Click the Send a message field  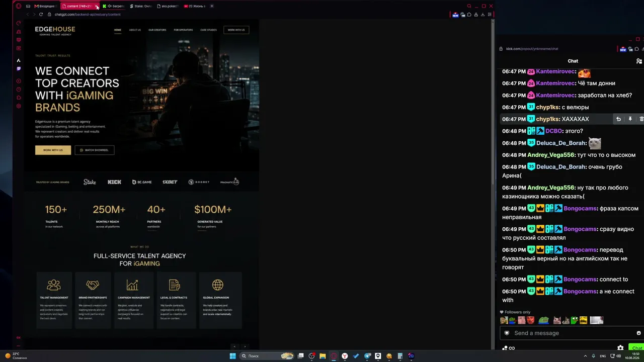pyautogui.click(x=573, y=333)
